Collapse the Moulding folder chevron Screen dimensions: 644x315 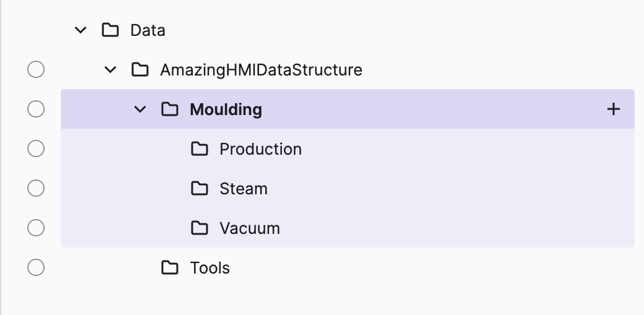(x=140, y=110)
